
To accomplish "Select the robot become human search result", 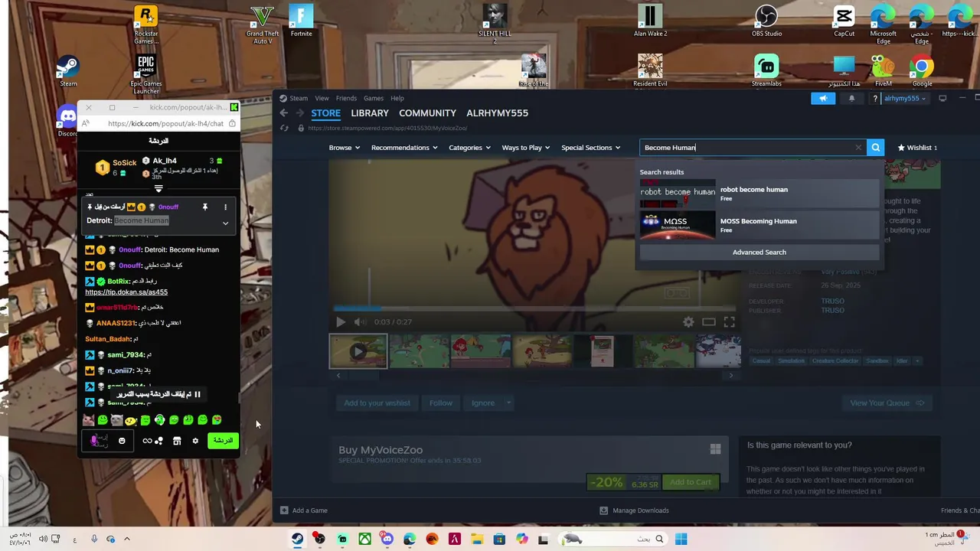I will coord(759,194).
